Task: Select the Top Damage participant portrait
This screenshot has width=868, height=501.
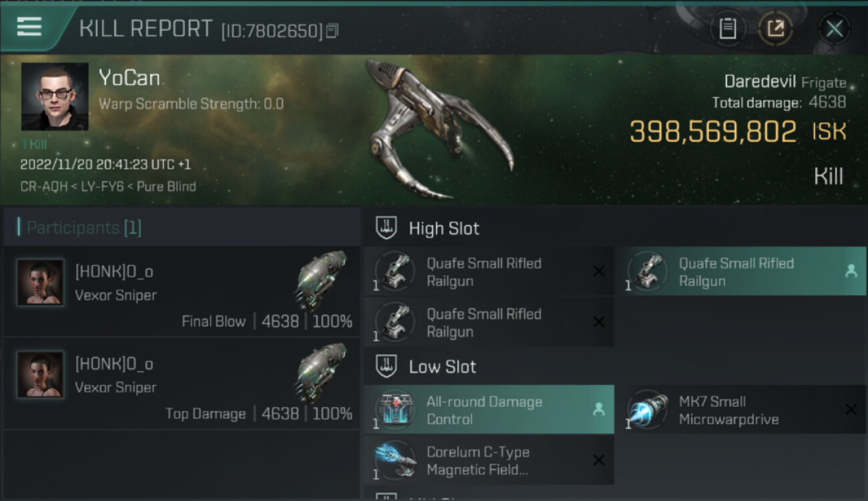Action: [x=40, y=375]
